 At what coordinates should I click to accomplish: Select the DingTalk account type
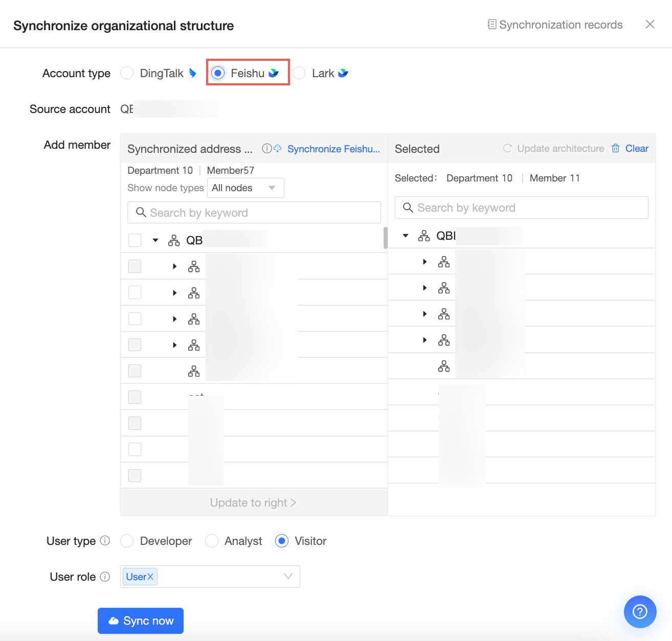pyautogui.click(x=127, y=73)
